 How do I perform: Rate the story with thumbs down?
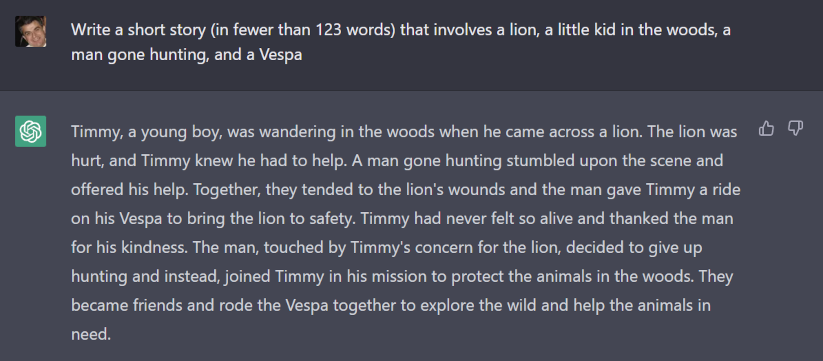click(x=796, y=129)
